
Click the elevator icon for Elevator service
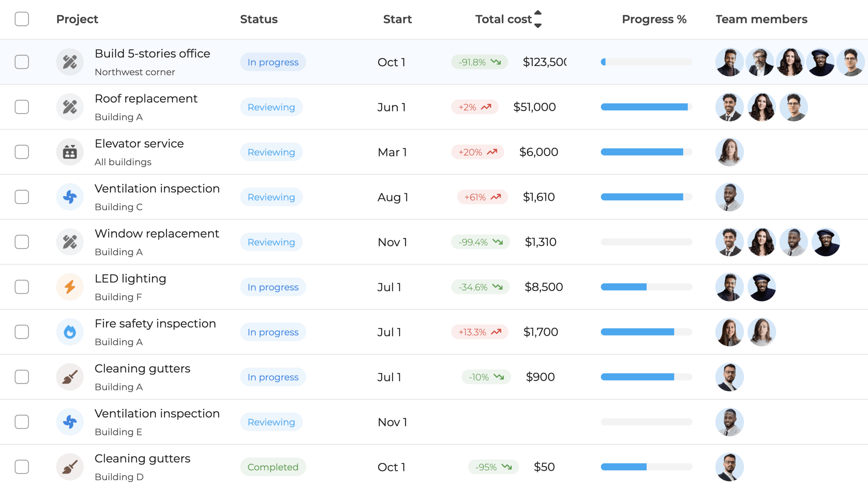[70, 152]
